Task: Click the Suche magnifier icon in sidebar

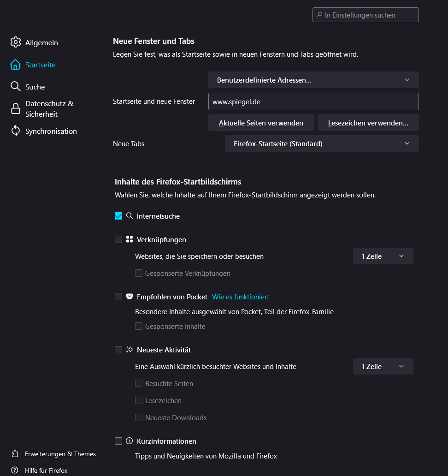Action: pyautogui.click(x=16, y=87)
